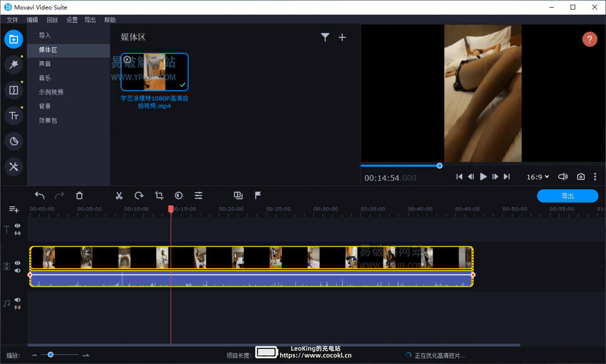
Task: Open the Import media sidebar icon
Action: (14, 39)
